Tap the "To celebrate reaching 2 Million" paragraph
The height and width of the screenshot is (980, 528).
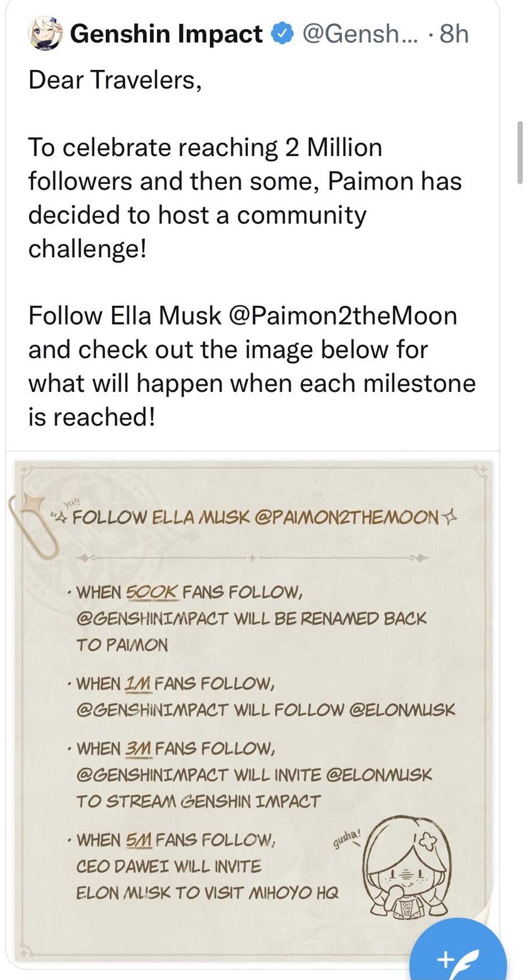[205, 148]
